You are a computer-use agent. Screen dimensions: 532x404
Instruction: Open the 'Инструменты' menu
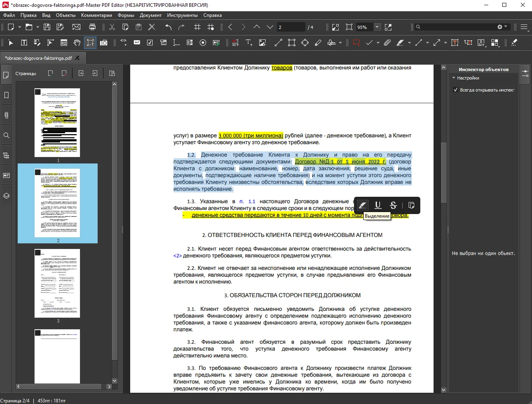tap(182, 15)
